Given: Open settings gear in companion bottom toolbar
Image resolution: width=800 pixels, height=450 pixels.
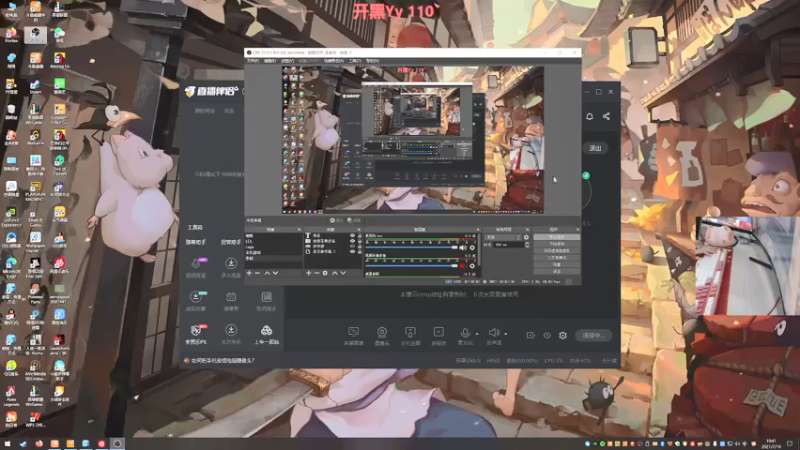Looking at the screenshot, I should click(x=563, y=335).
